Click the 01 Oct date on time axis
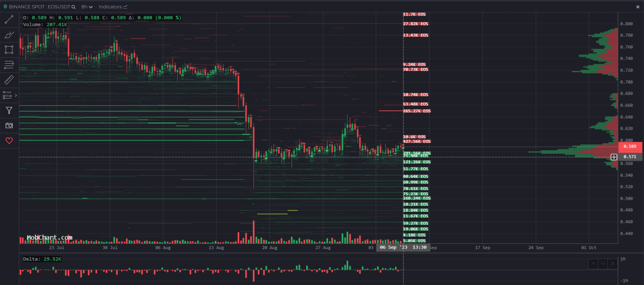644x285 pixels. (589, 248)
